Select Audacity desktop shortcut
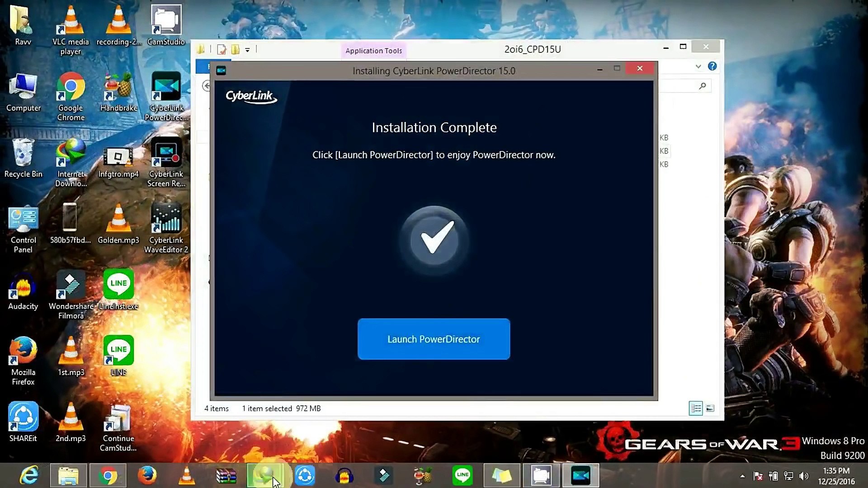This screenshot has width=868, height=488. pos(23,291)
